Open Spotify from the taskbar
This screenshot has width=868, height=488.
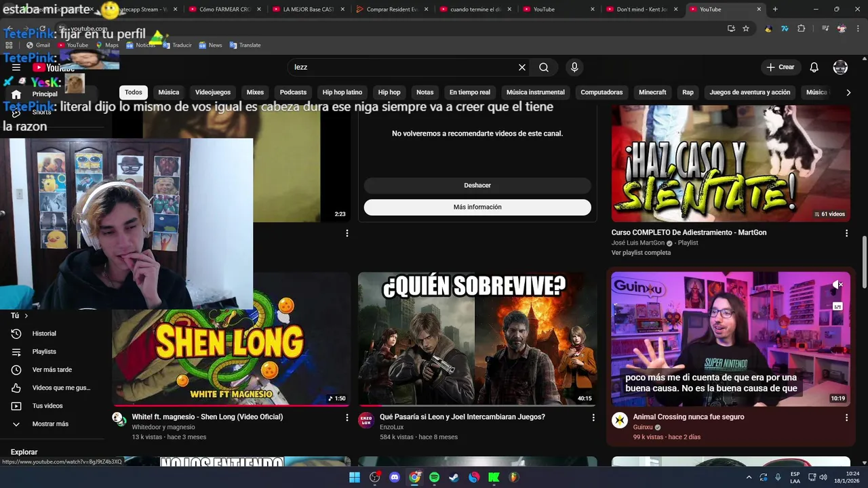pyautogui.click(x=434, y=477)
